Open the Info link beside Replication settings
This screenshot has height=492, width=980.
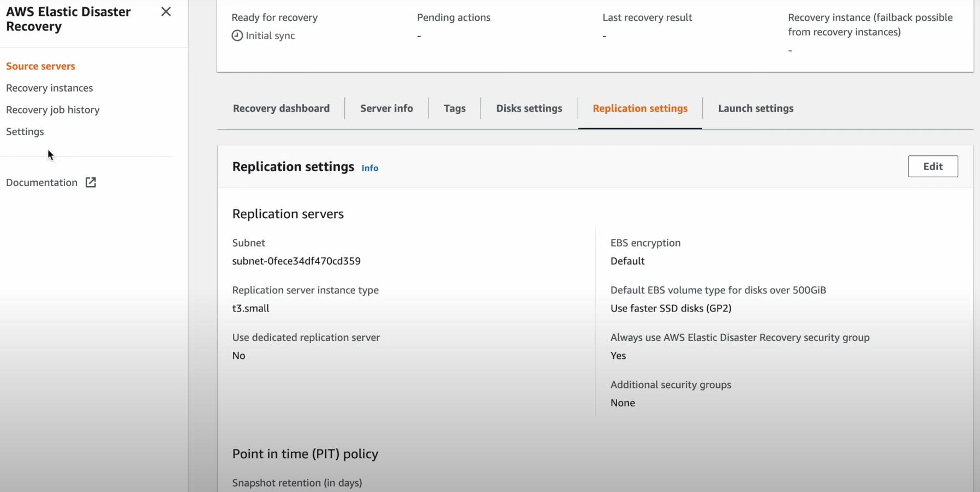[370, 168]
